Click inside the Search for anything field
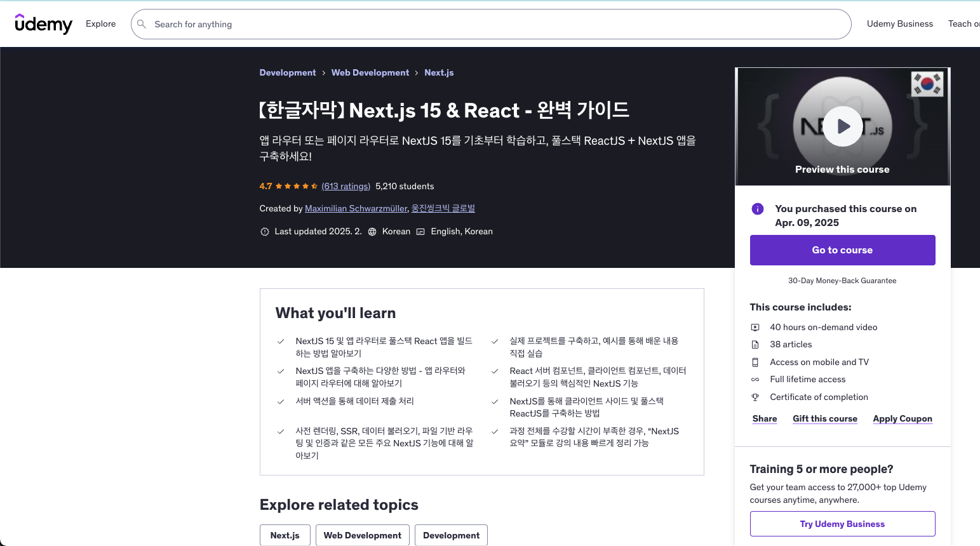This screenshot has height=546, width=980. pyautogui.click(x=445, y=23)
